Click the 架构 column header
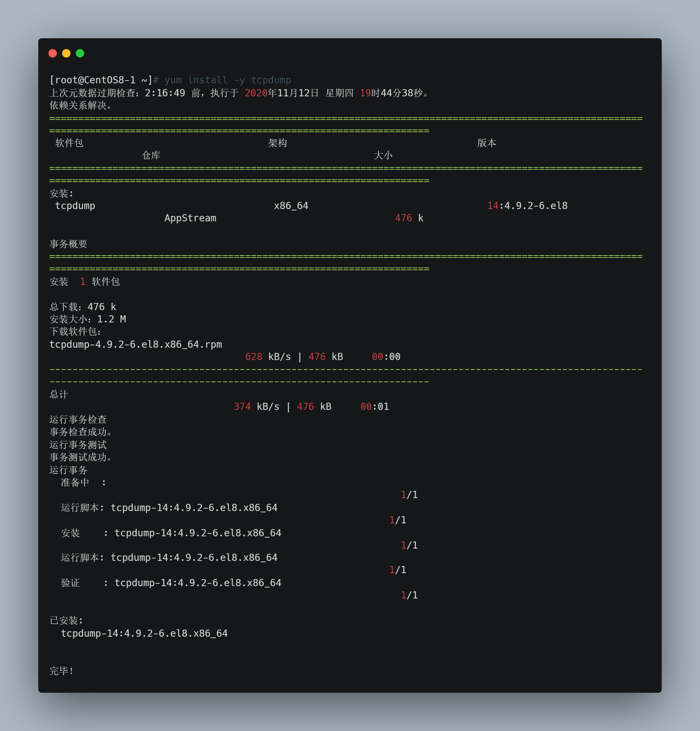Image resolution: width=700 pixels, height=731 pixels. (x=277, y=143)
